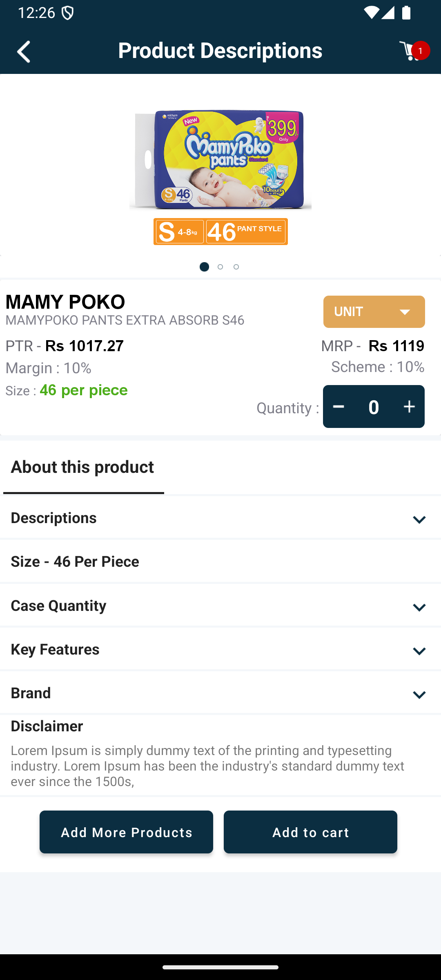Increase quantity with plus icon
This screenshot has height=980, width=441.
(409, 407)
